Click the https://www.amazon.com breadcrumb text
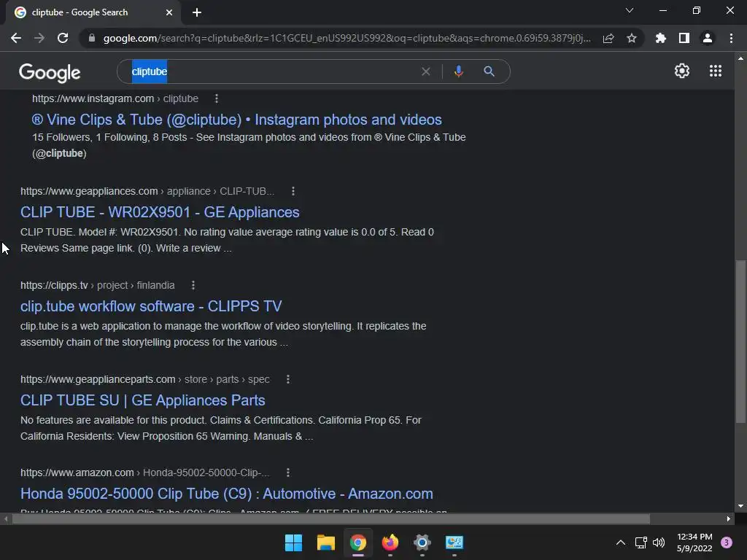 pos(77,472)
